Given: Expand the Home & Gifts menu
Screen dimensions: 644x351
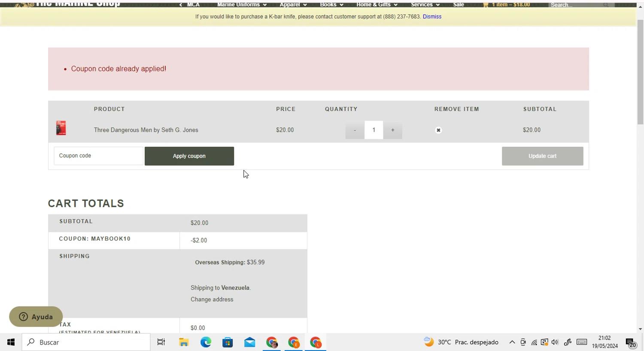Looking at the screenshot, I should [x=377, y=5].
